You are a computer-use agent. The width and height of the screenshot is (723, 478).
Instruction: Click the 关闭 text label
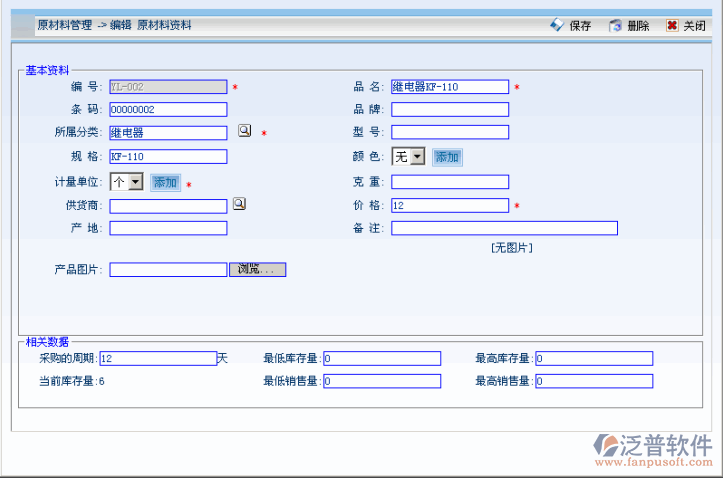[x=694, y=26]
